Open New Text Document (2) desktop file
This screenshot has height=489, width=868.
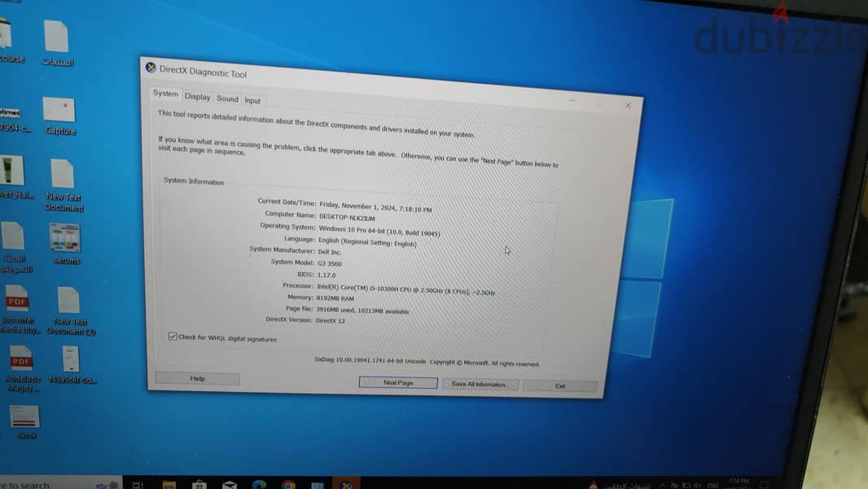tap(70, 311)
